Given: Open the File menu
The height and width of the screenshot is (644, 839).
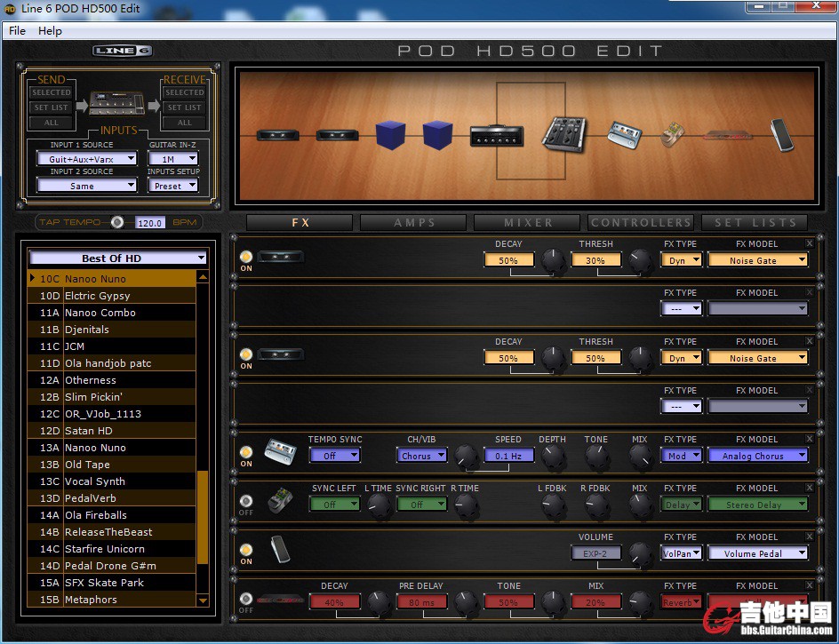Looking at the screenshot, I should (x=17, y=30).
